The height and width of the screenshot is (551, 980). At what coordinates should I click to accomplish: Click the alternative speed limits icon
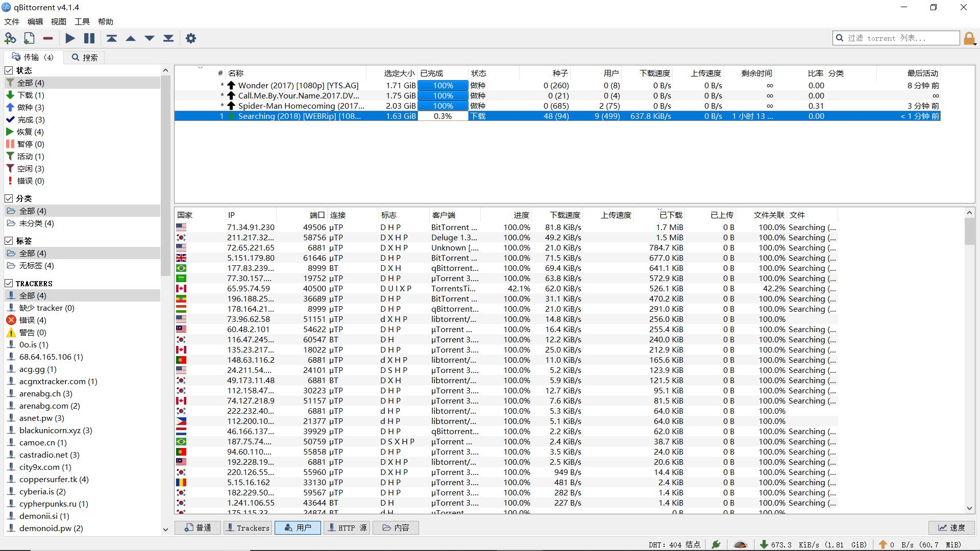click(740, 544)
